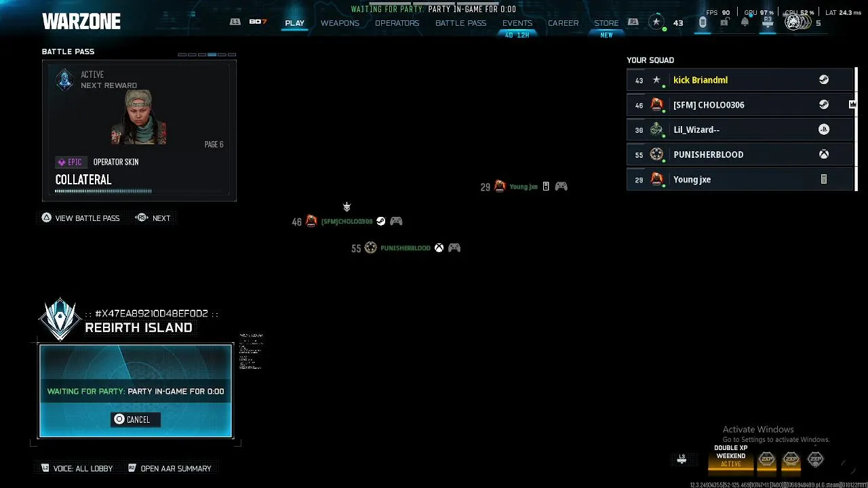Image resolution: width=868 pixels, height=488 pixels.
Task: Click the L1 bumper navigation icon
Action: [235, 22]
